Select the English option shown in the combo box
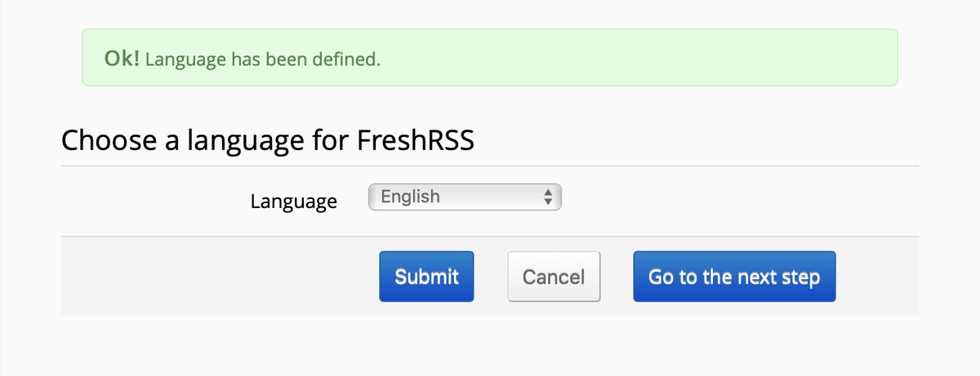This screenshot has height=376, width=980. [x=411, y=197]
